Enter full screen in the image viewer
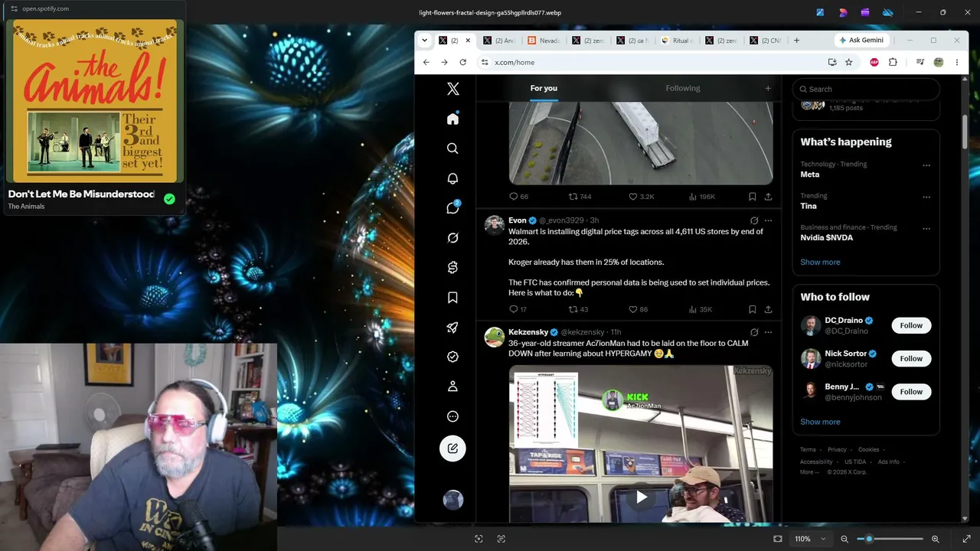Screen dimensions: 980x551 tap(966, 539)
